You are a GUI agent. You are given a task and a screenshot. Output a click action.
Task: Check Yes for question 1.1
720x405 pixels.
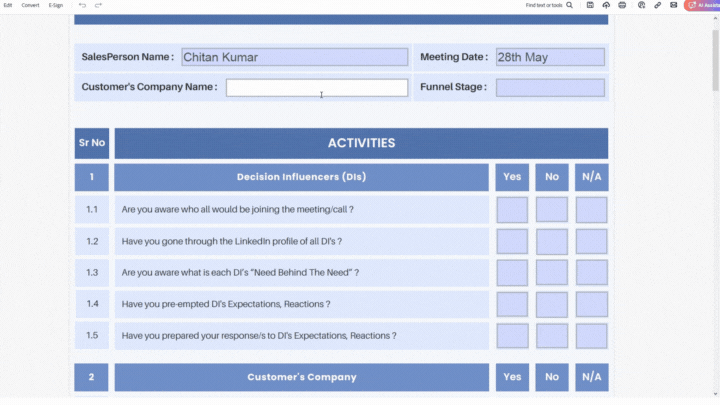click(x=512, y=210)
